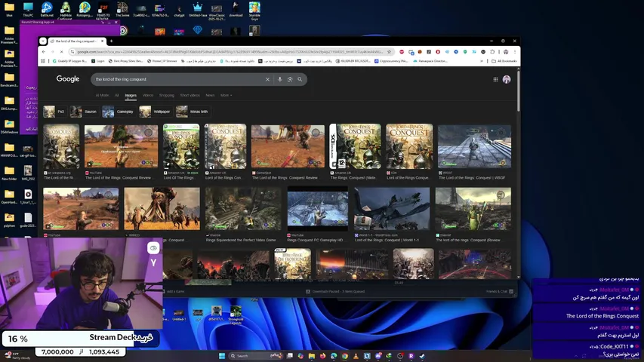Show hidden bookmarks overflow chevron
This screenshot has width=644, height=362.
point(482,61)
